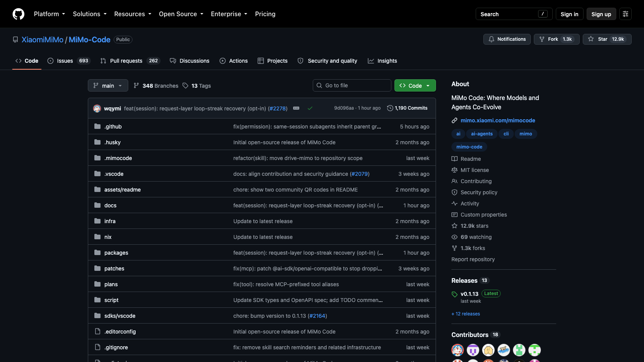Open the green Code dropdown button
Image resolution: width=644 pixels, height=362 pixels.
point(415,85)
